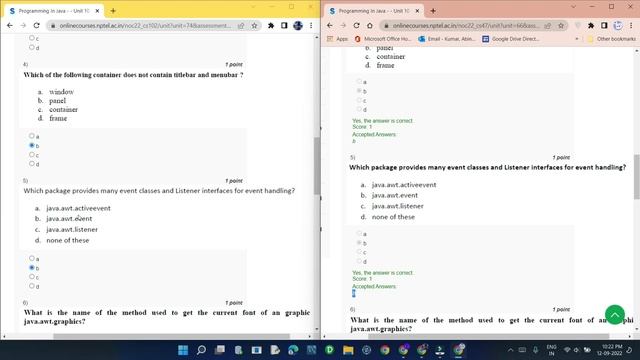Open a new tab in right window
640x360 pixels.
[x=433, y=11]
